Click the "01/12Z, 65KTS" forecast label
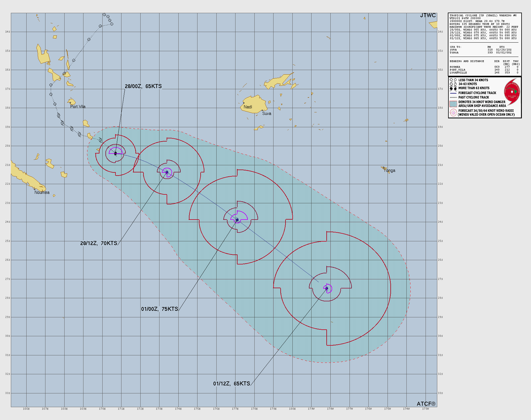The image size is (531, 420). coord(231,384)
